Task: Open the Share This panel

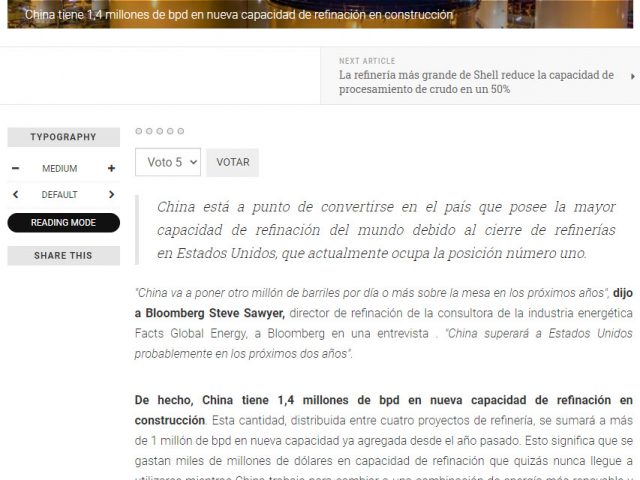Action: 63,256
